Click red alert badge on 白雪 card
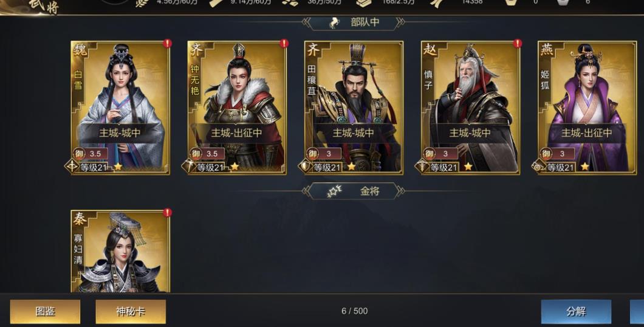 [167, 44]
